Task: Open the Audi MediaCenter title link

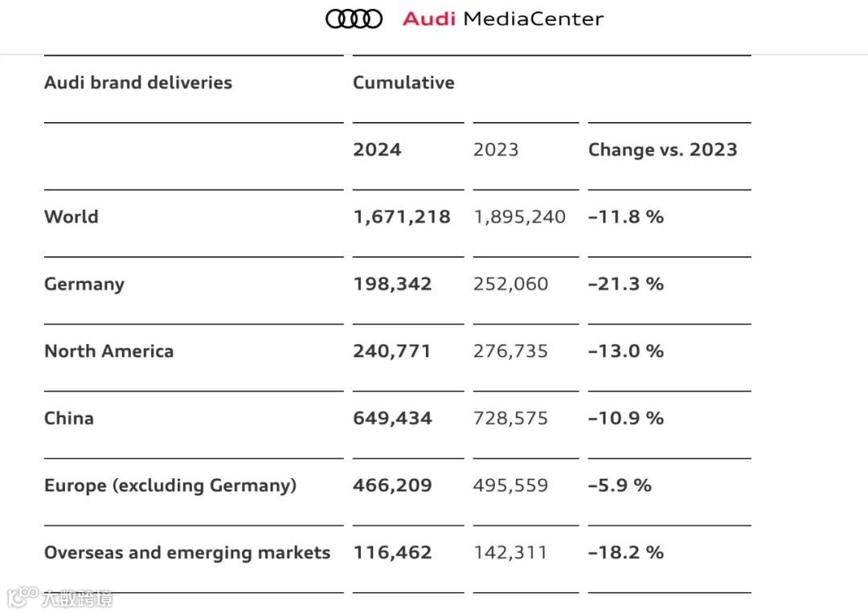Action: tap(502, 18)
